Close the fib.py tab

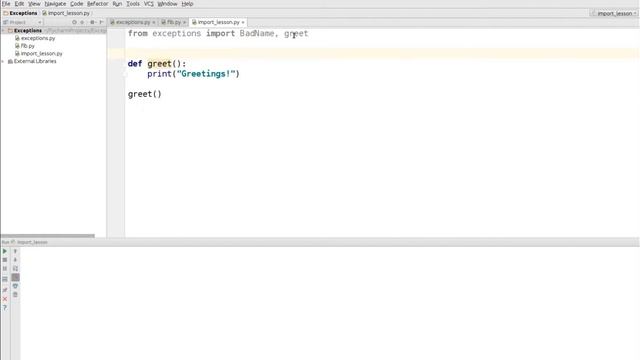click(184, 22)
